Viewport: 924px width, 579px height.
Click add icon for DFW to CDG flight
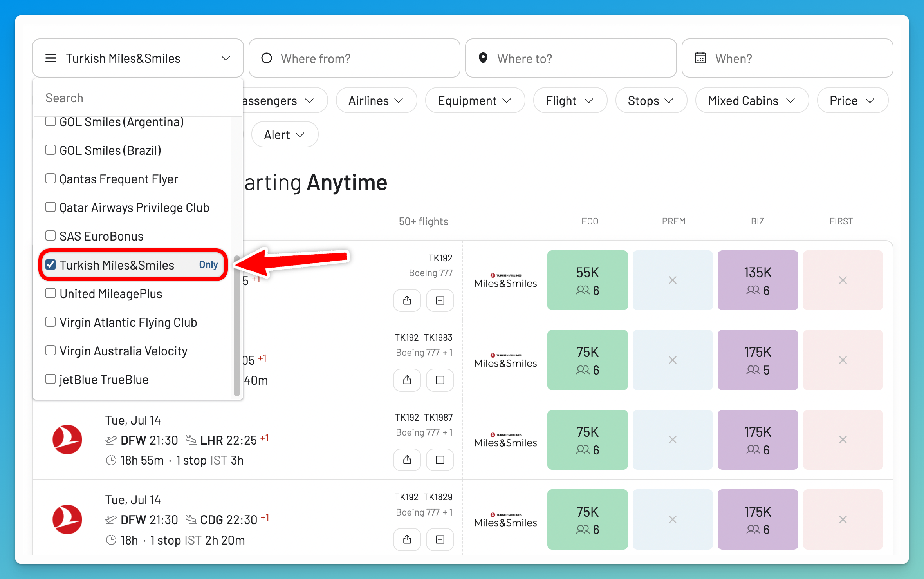[440, 539]
